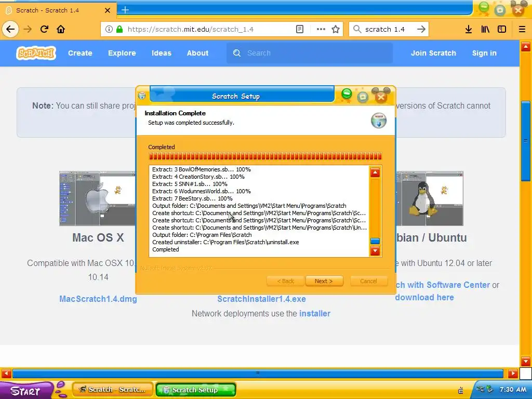Click the horizontal scrollbar left arrow
The height and width of the screenshot is (399, 532).
(x=6, y=374)
